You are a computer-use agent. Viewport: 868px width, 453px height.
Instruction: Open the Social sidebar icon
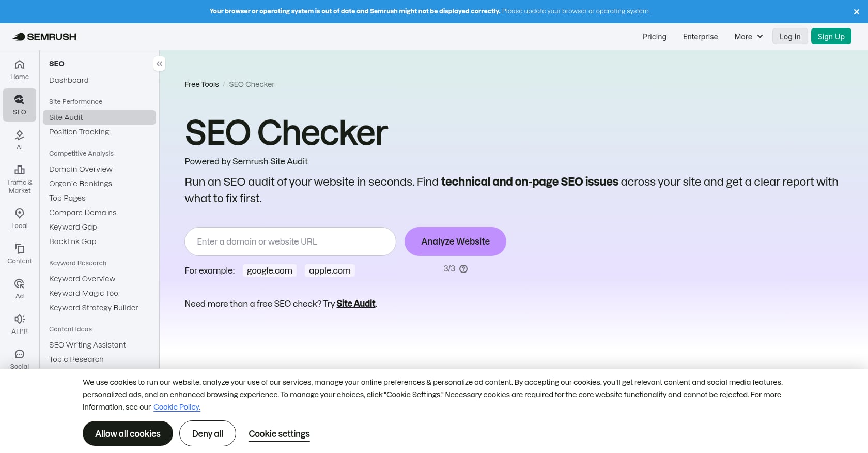[20, 358]
